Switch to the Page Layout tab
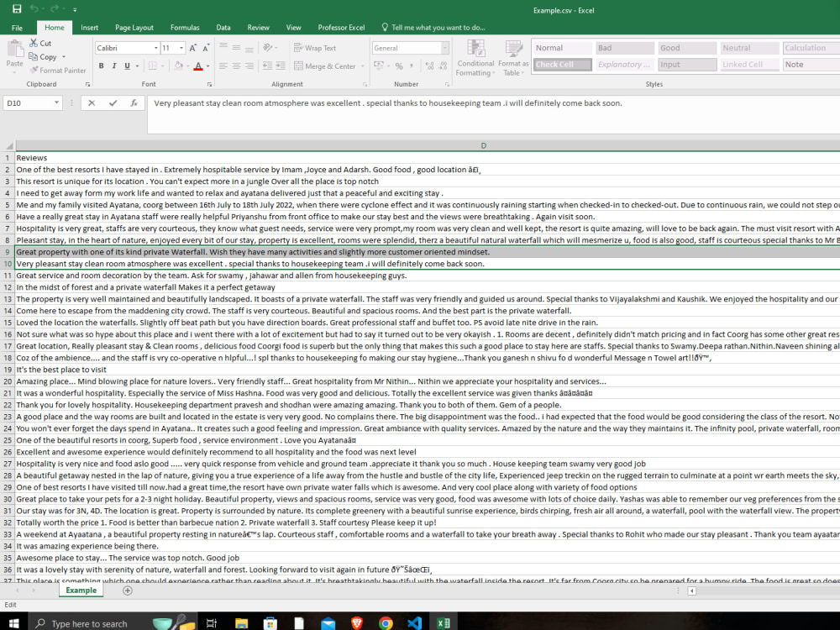 tap(134, 28)
